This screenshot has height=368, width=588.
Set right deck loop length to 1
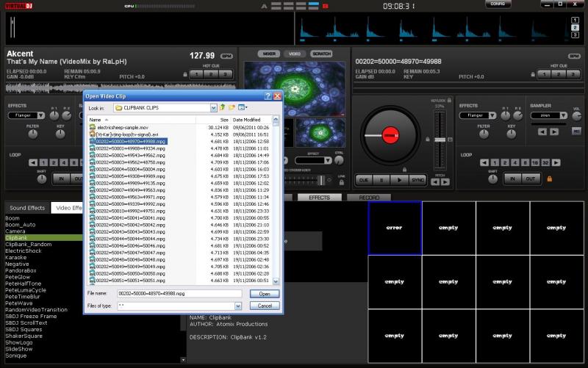pyautogui.click(x=495, y=162)
